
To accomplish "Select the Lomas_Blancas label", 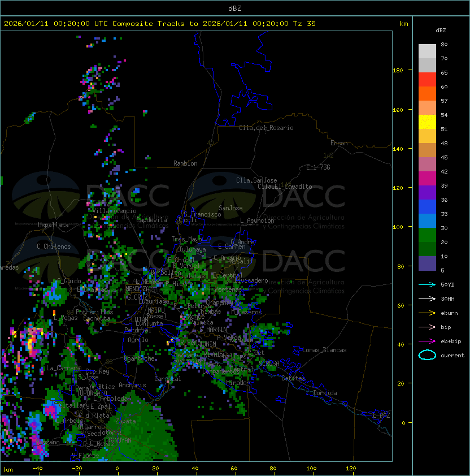I will point(324,350).
